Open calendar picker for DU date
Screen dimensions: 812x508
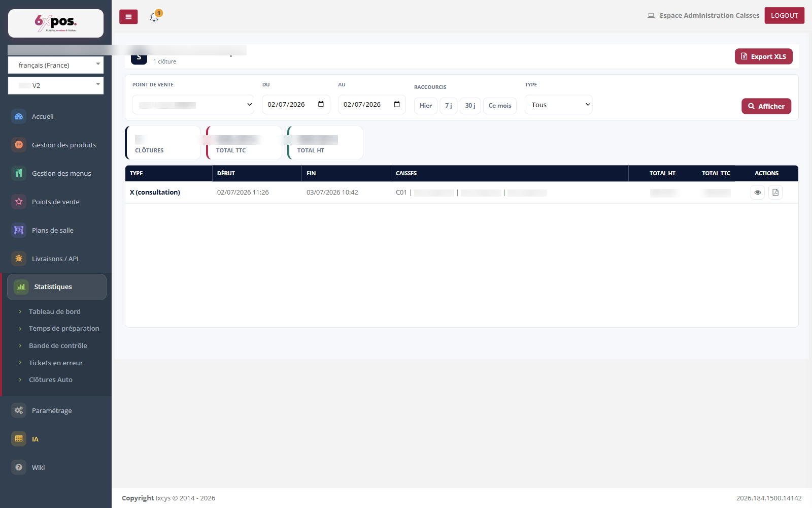(321, 104)
